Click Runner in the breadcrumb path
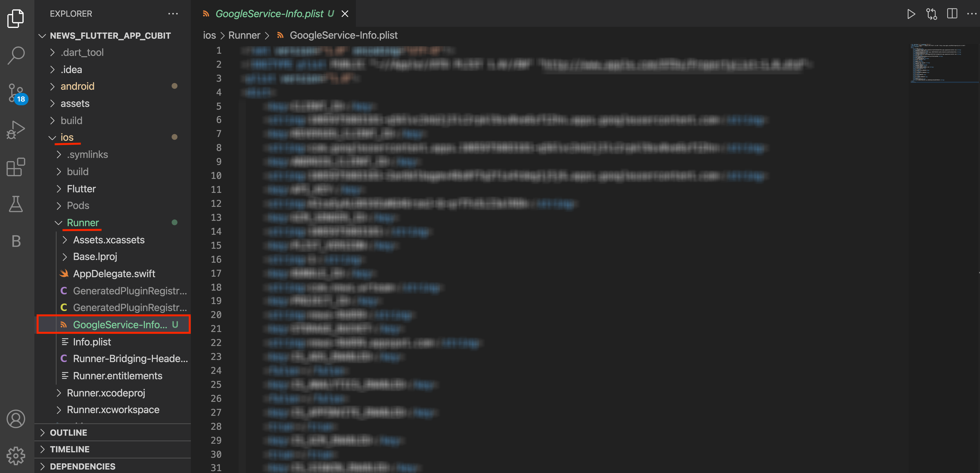The height and width of the screenshot is (473, 980). [244, 35]
